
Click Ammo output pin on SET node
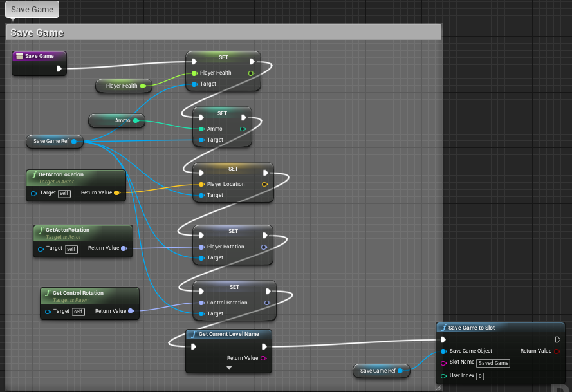[x=243, y=129]
